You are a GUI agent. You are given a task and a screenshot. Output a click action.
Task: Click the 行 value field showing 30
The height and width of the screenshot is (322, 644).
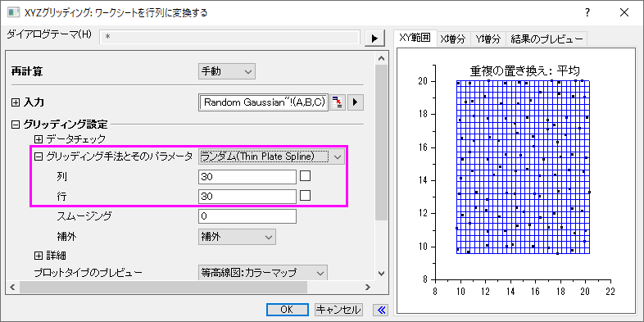point(247,197)
